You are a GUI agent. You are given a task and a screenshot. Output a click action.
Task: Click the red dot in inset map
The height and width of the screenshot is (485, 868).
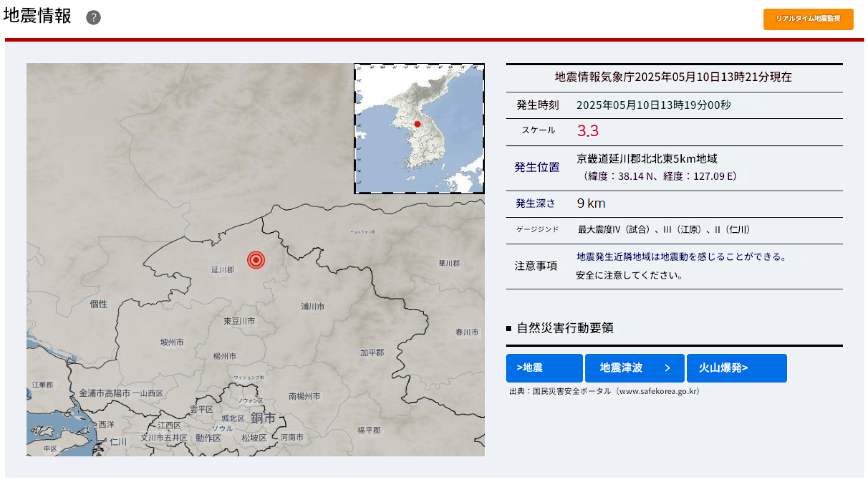pos(417,124)
